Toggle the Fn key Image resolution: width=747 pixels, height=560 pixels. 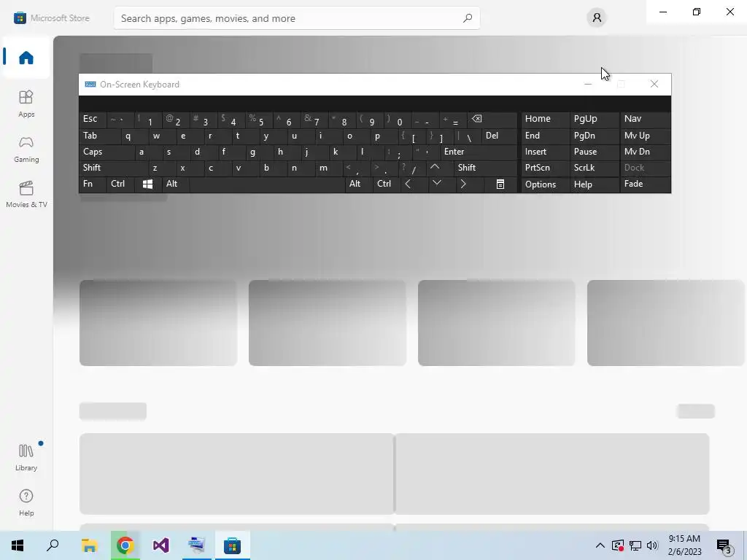(x=93, y=184)
